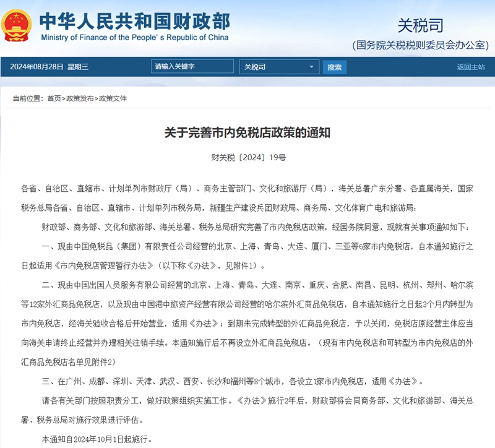This screenshot has height=448, width=495.
Task: Click the line 本通知自2024年10月1日起施行
Action: pyautogui.click(x=97, y=439)
